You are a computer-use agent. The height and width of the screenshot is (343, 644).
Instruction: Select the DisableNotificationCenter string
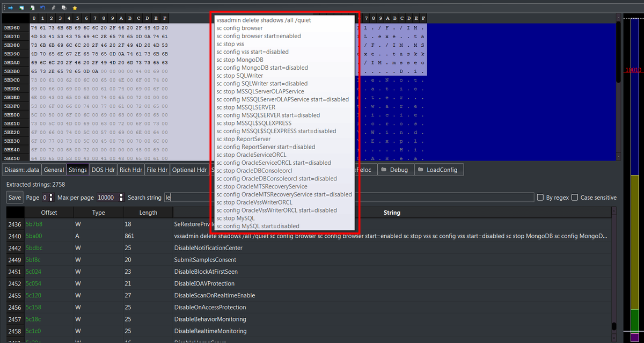tap(208, 248)
